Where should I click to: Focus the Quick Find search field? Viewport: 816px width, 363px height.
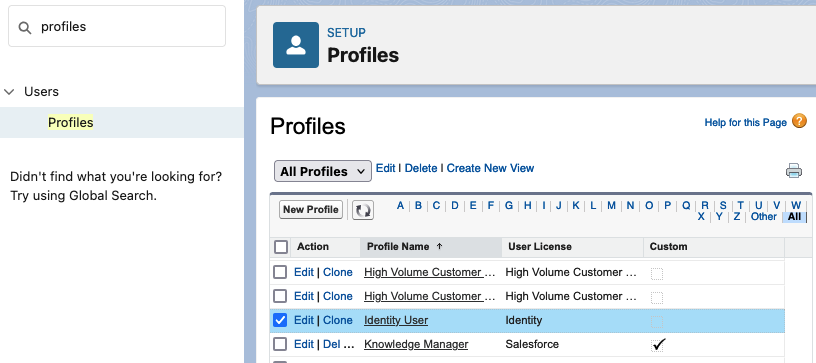pyautogui.click(x=117, y=27)
